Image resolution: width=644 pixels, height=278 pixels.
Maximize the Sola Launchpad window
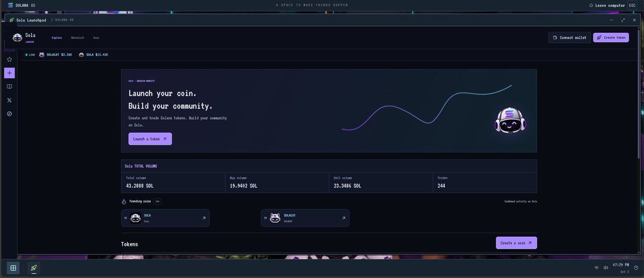[x=623, y=20]
